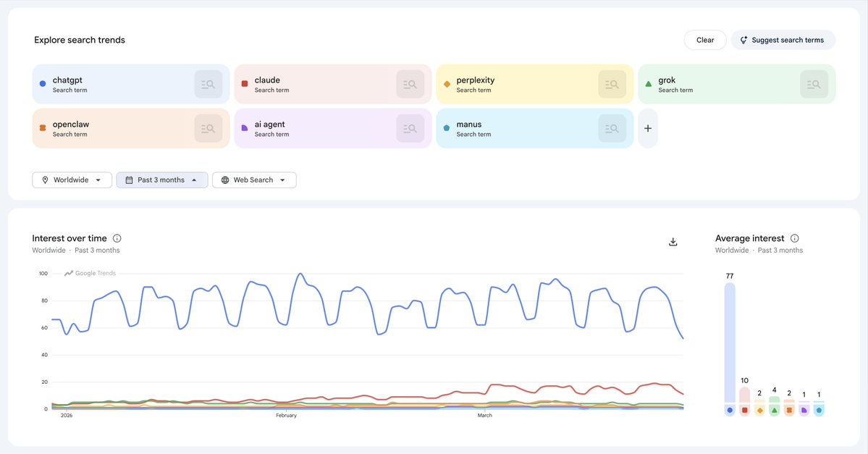
Task: Click the green triangle marker on grok card
Action: click(x=649, y=83)
